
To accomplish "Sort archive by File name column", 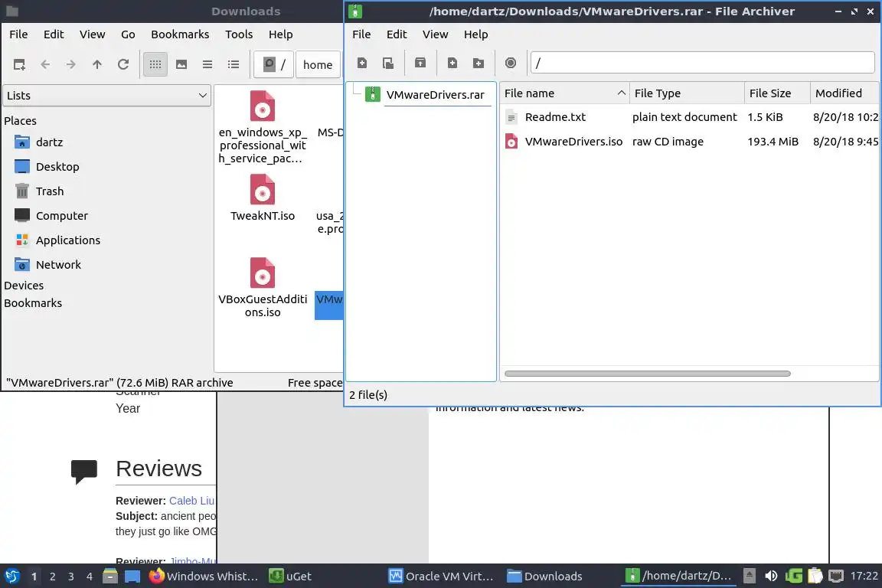I will (564, 93).
